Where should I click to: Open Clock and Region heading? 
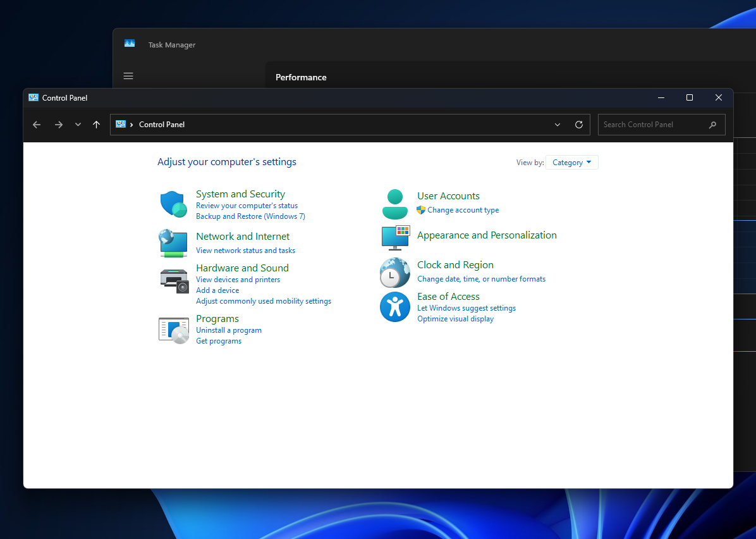tap(456, 265)
